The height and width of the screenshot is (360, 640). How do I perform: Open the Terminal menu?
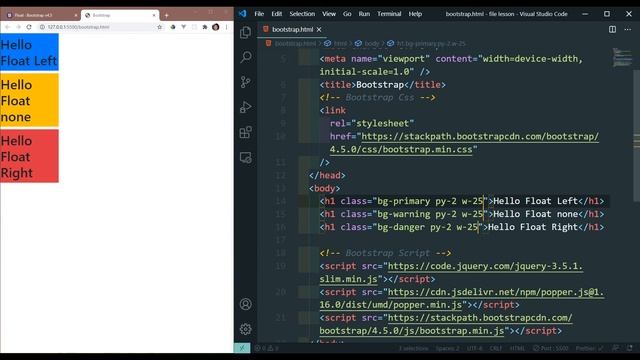tap(389, 14)
